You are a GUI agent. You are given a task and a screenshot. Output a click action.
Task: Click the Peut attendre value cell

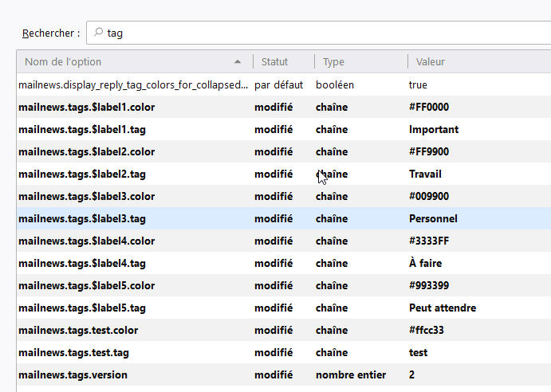[x=443, y=308]
